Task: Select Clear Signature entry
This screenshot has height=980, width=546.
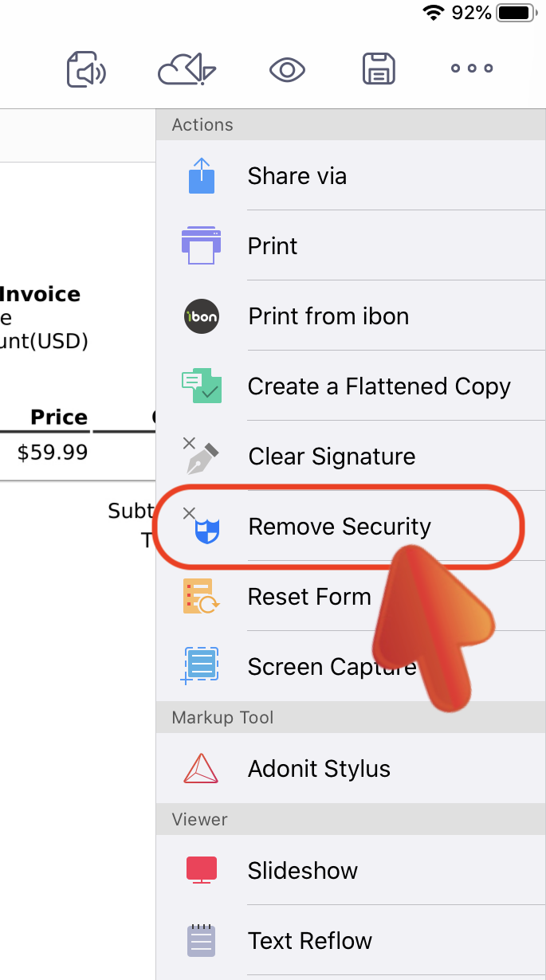Action: (x=351, y=456)
